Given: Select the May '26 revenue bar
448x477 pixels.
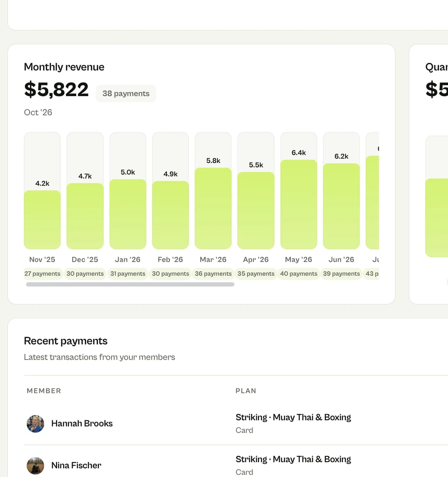Looking at the screenshot, I should click(299, 205).
